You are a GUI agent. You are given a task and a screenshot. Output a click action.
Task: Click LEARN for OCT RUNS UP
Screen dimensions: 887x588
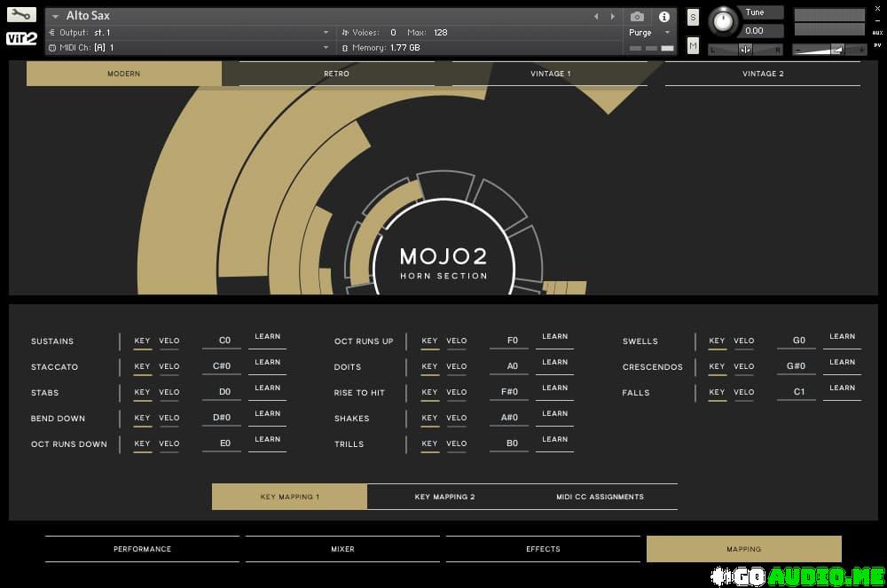click(555, 337)
